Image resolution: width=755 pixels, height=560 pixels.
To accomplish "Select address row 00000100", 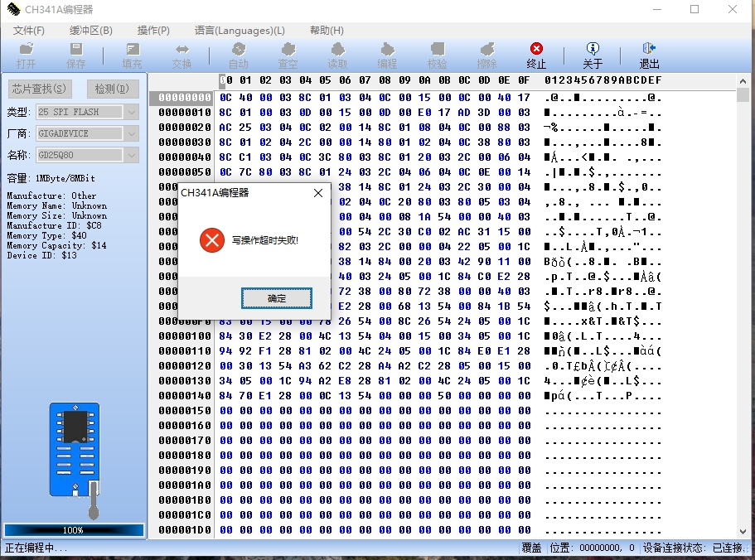I will coord(185,336).
